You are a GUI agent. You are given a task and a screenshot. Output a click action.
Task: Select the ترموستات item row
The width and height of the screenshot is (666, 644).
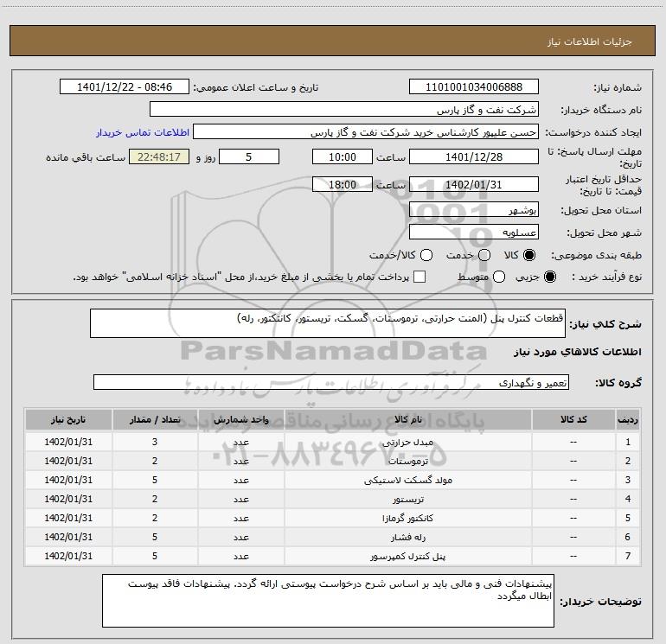(x=333, y=461)
